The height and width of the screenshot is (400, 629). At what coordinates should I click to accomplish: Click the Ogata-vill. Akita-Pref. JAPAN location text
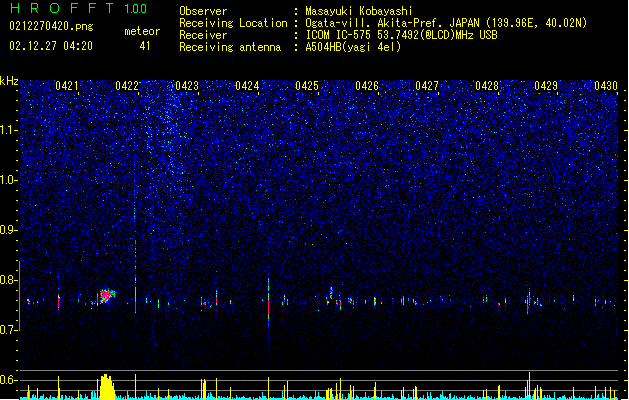446,23
